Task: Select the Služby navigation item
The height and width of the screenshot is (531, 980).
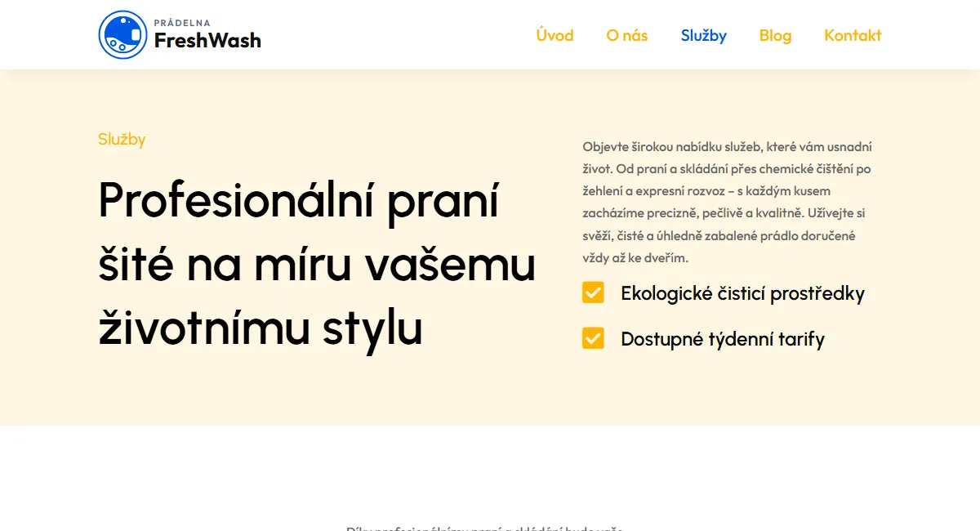Action: (x=704, y=35)
